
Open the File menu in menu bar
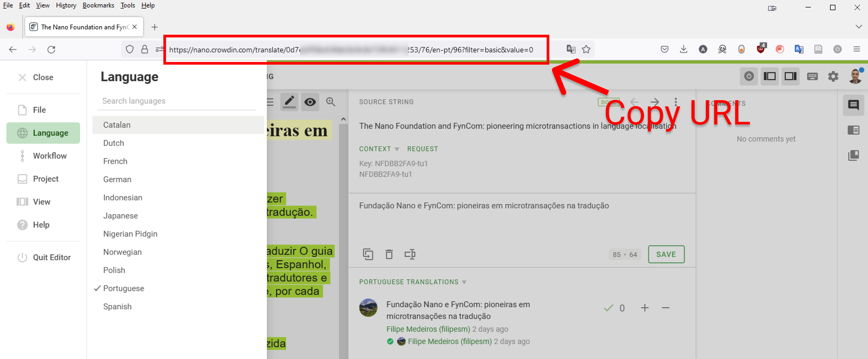coord(8,5)
